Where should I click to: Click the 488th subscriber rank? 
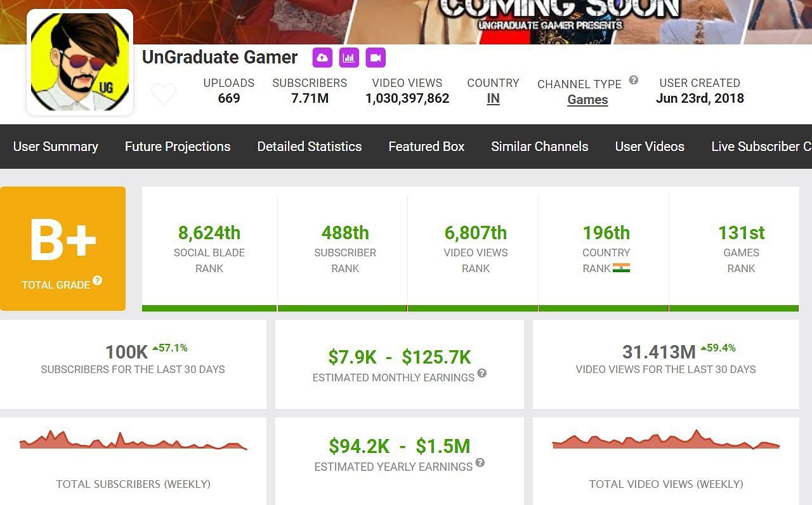(345, 233)
